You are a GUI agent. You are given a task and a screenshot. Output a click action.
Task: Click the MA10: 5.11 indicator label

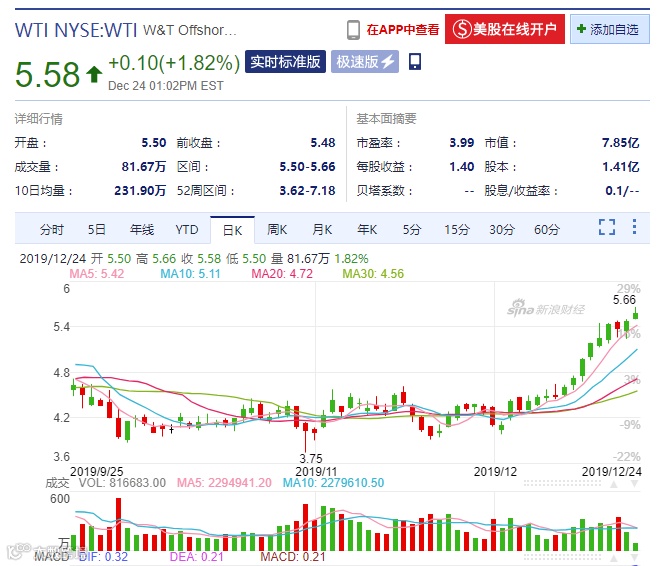(190, 274)
